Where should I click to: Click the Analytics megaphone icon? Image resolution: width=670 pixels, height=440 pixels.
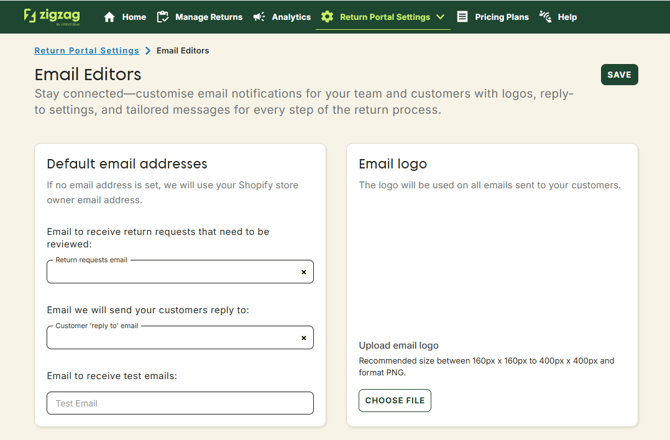pyautogui.click(x=259, y=17)
